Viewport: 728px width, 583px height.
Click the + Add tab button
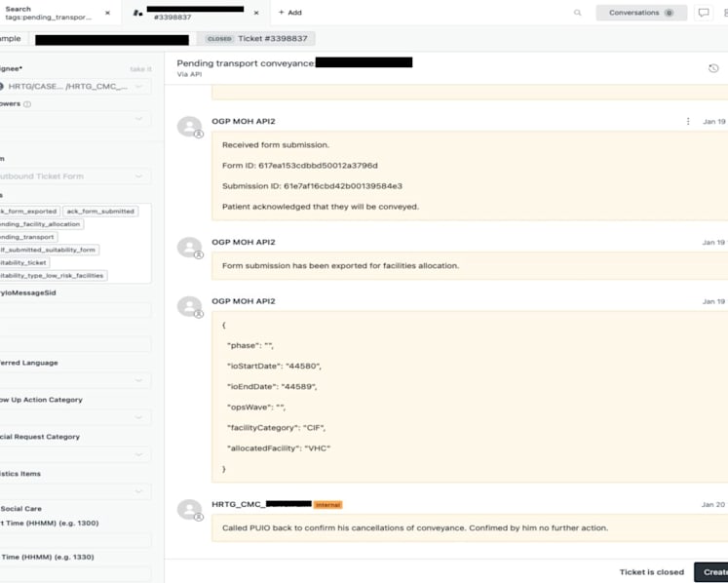click(x=290, y=13)
